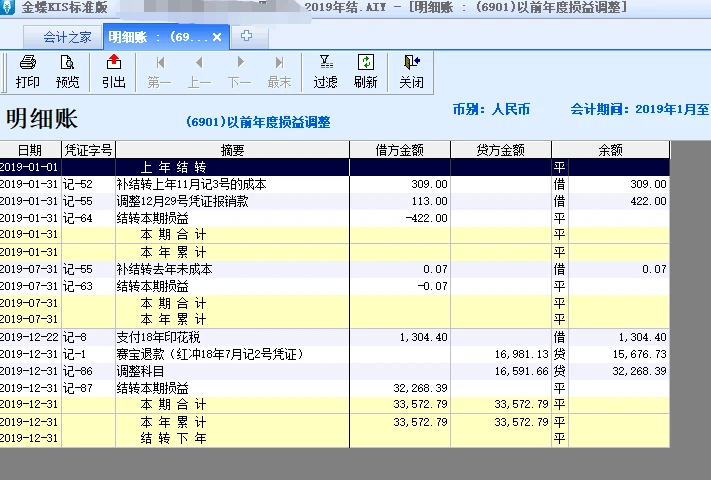Click balance 422.00
The image size is (711, 480).
coord(648,201)
